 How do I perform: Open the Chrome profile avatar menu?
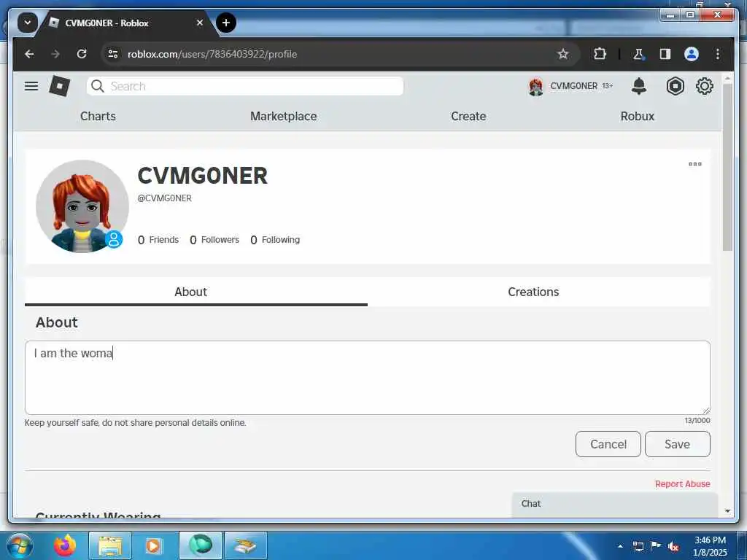pyautogui.click(x=692, y=54)
